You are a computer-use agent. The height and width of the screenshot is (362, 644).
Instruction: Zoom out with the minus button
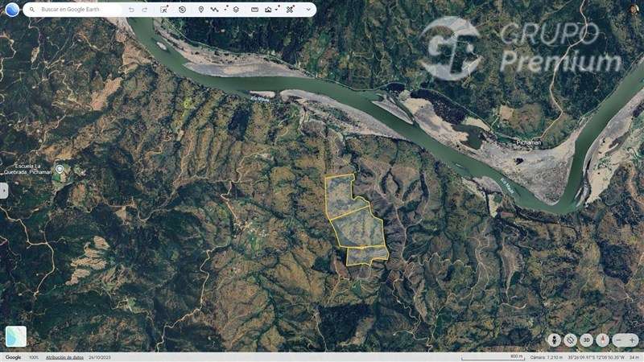coord(618,339)
